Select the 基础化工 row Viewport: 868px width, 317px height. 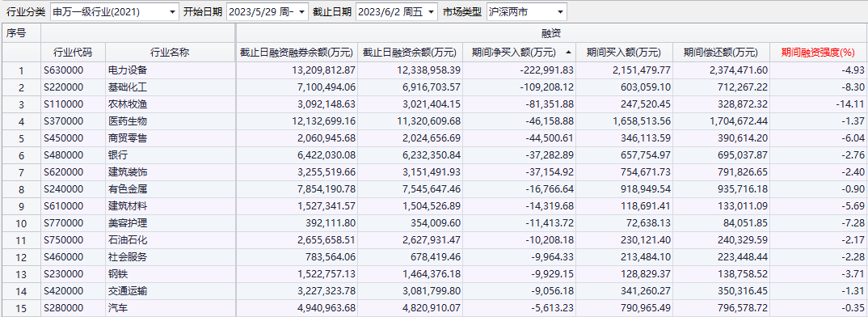[x=434, y=87]
